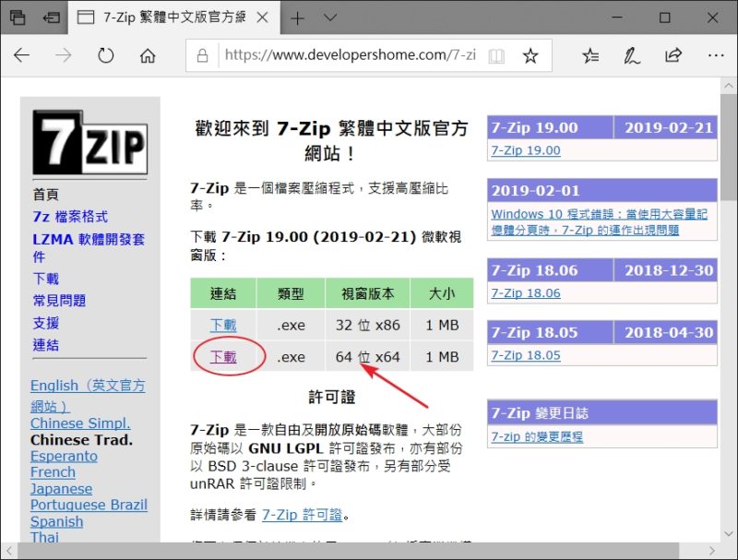Switch to Japanese language
The height and width of the screenshot is (560, 738).
coord(61,488)
